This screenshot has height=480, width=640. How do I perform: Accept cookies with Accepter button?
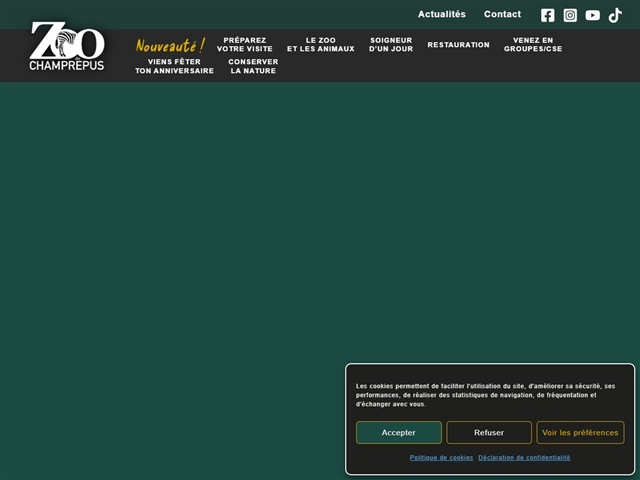point(398,433)
